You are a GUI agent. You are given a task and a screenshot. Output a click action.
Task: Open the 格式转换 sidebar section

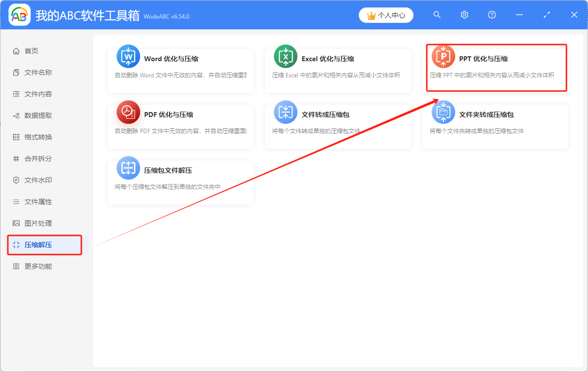pos(31,137)
